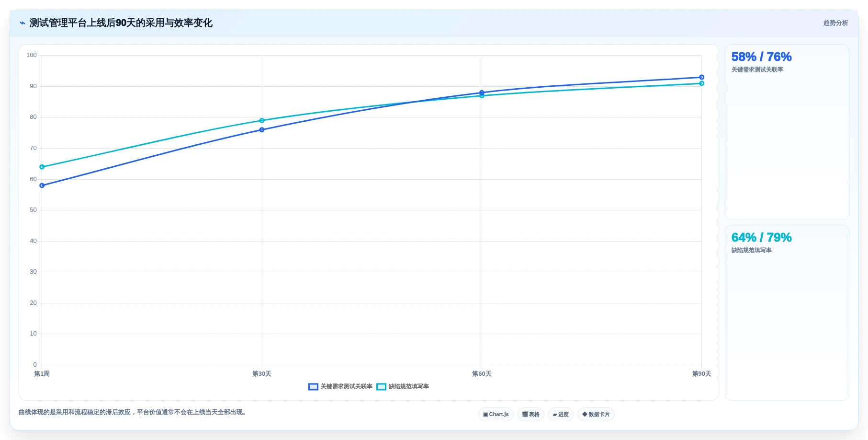
Task: Click the chart title 测试管理平台上线后90天的采用与效率变化
Action: (x=121, y=23)
